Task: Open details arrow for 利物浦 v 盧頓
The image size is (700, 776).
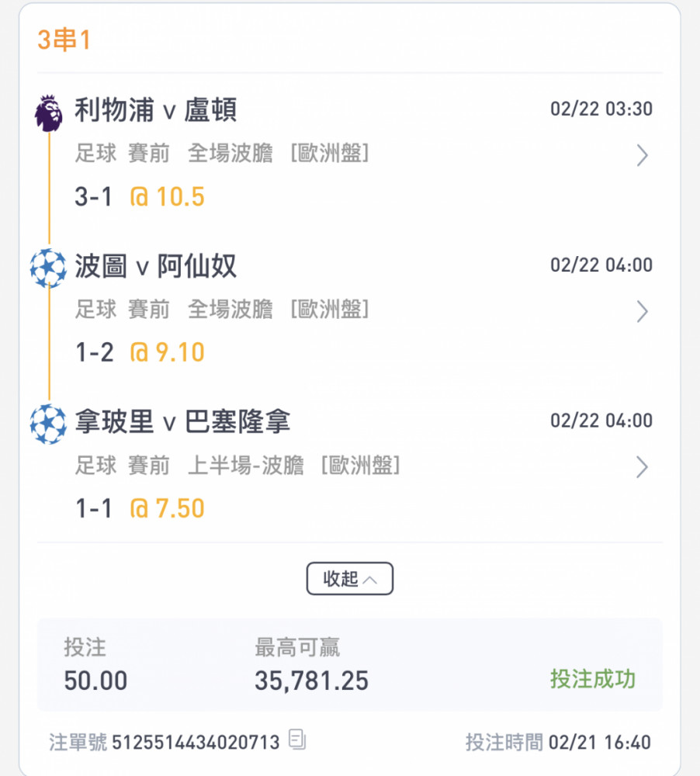Action: point(642,155)
